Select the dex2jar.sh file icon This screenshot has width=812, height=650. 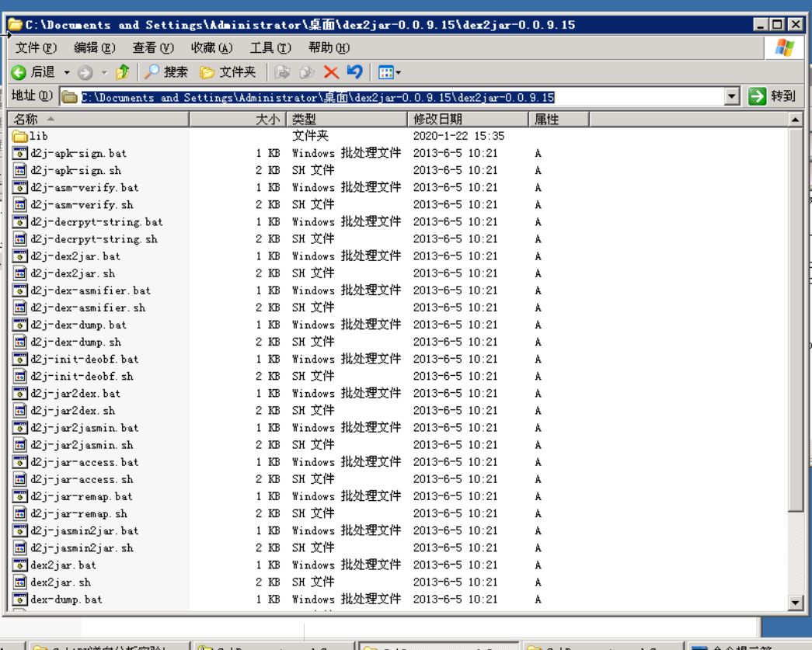tap(19, 582)
